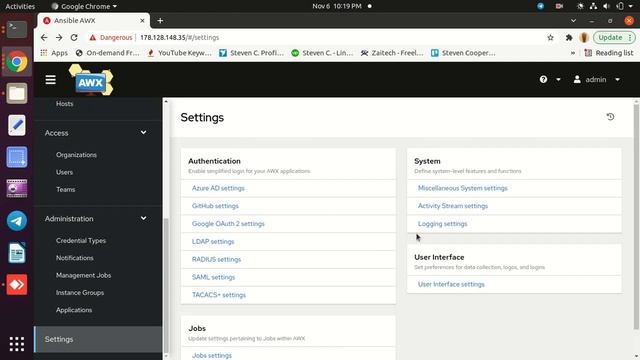The image size is (640, 360).
Task: Open Files from the Ubuntu dock
Action: tap(17, 93)
